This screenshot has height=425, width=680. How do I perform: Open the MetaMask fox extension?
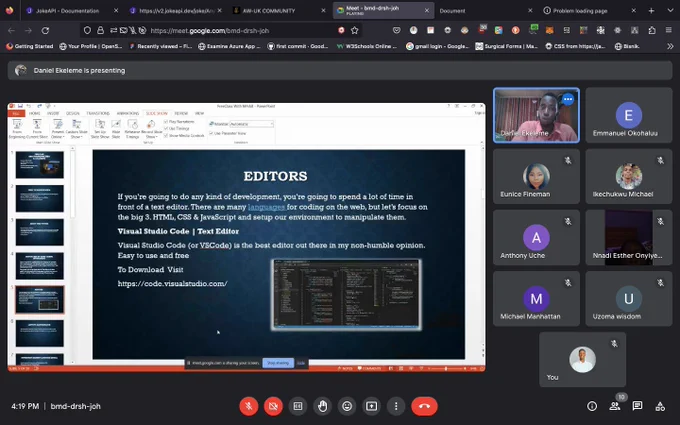(x=549, y=30)
